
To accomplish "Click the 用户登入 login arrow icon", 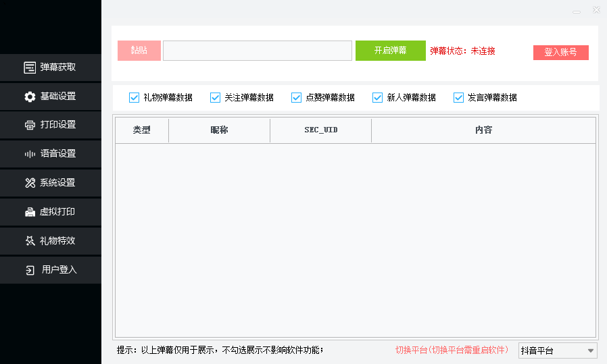I will click(x=30, y=270).
